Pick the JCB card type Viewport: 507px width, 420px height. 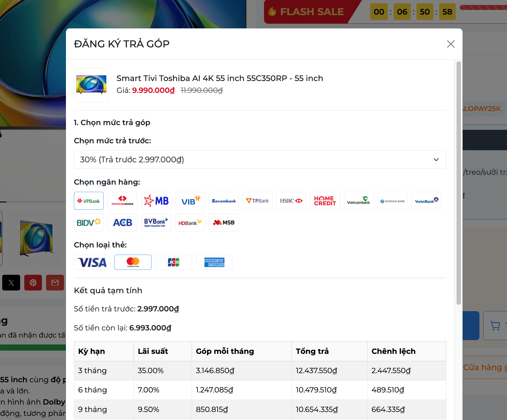tap(174, 262)
